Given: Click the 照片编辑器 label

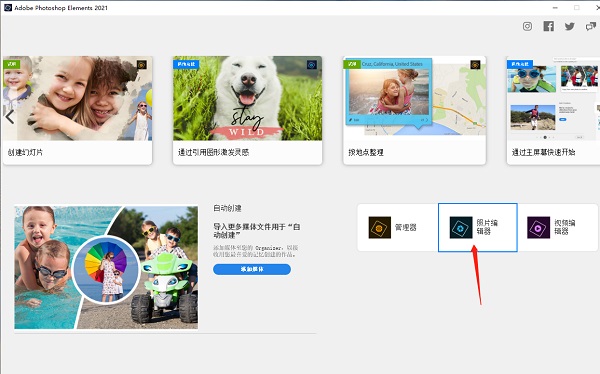Looking at the screenshot, I should pyautogui.click(x=487, y=227).
